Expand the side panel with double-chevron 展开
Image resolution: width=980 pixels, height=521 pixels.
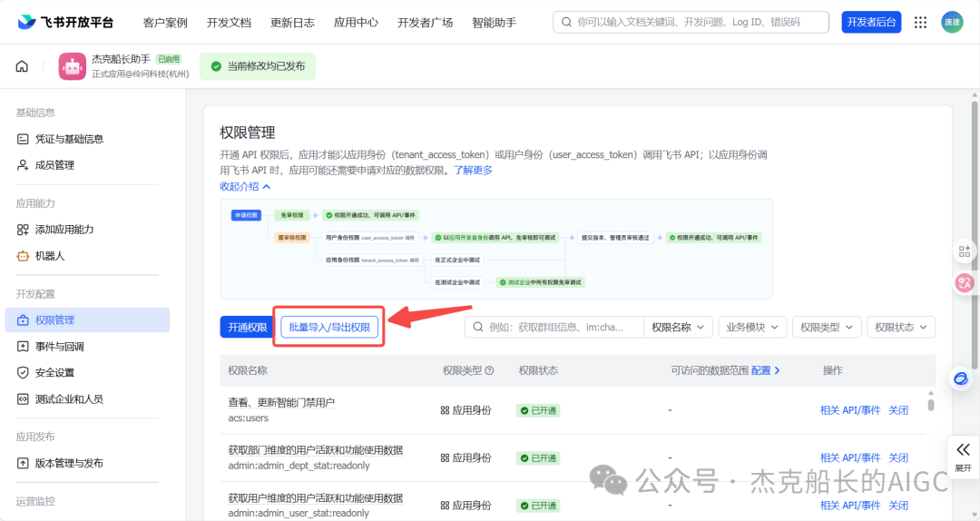click(x=963, y=457)
